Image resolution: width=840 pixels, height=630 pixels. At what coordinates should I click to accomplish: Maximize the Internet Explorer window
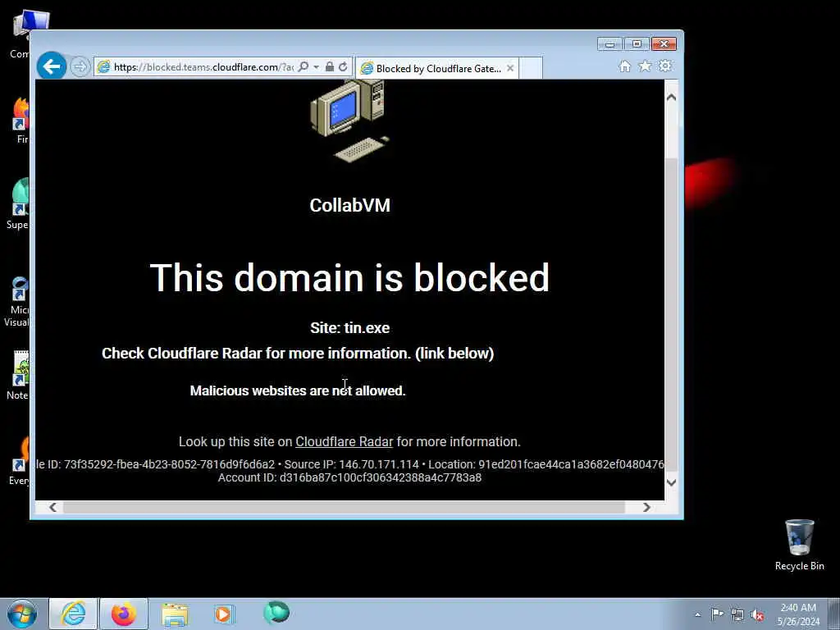[637, 44]
